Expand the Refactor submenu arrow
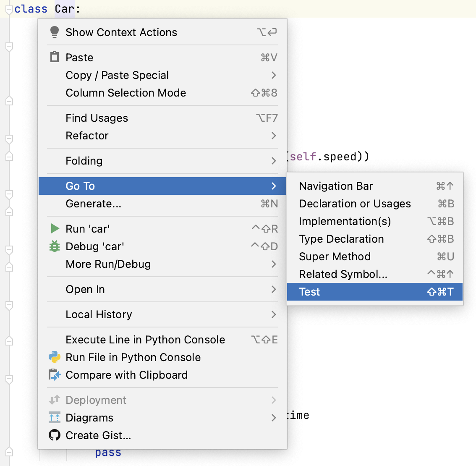Viewport: 476px width, 466px height. 274,136
